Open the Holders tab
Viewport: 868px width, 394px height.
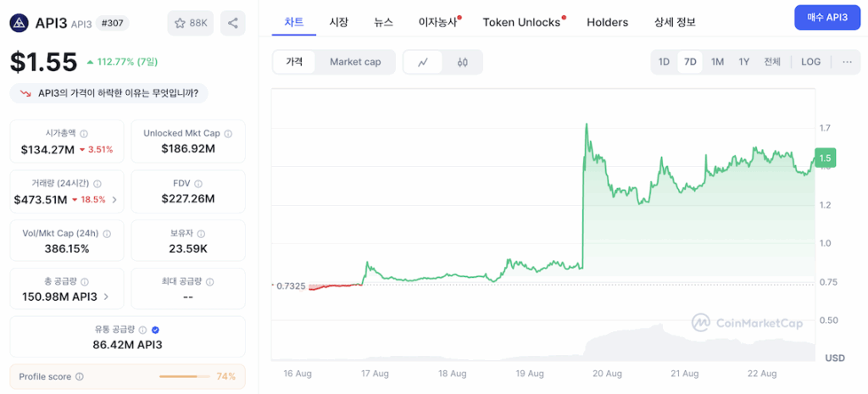[x=607, y=23]
